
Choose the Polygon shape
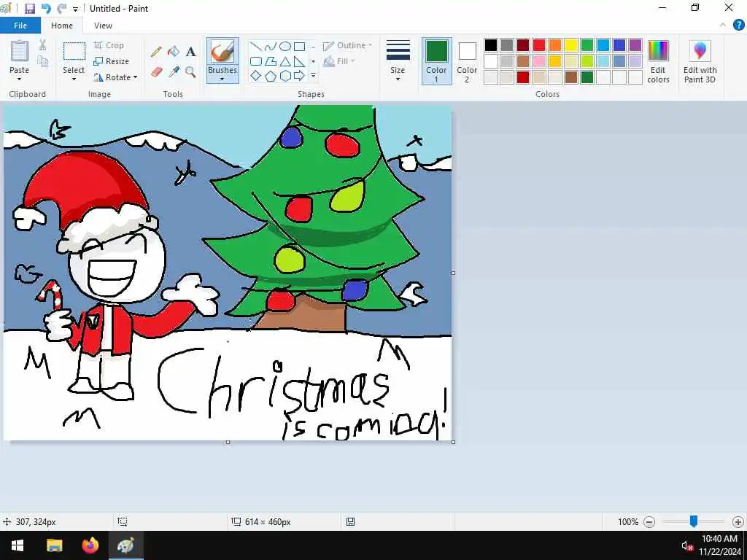coord(271,61)
